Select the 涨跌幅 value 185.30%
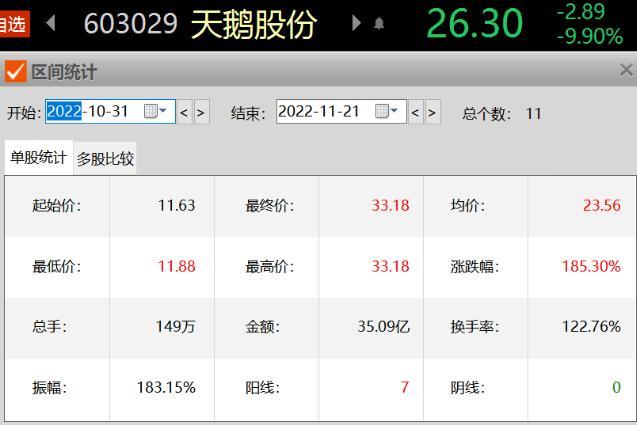Image resolution: width=637 pixels, height=425 pixels. 590,267
